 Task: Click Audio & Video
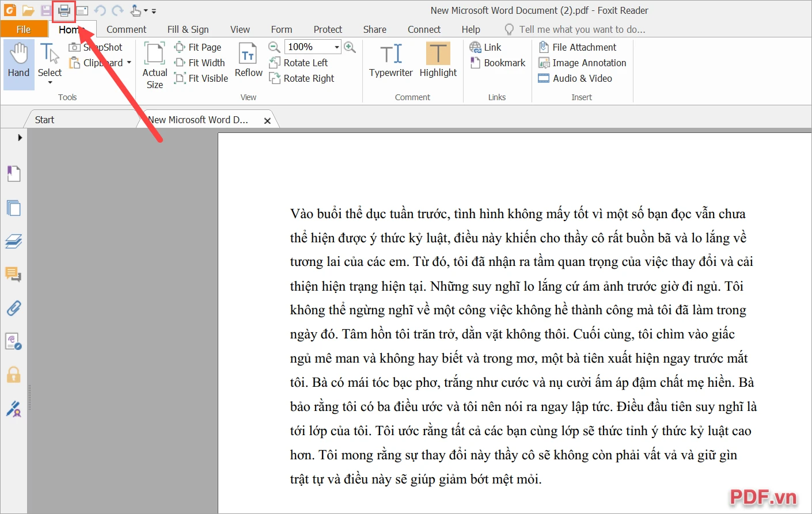575,78
